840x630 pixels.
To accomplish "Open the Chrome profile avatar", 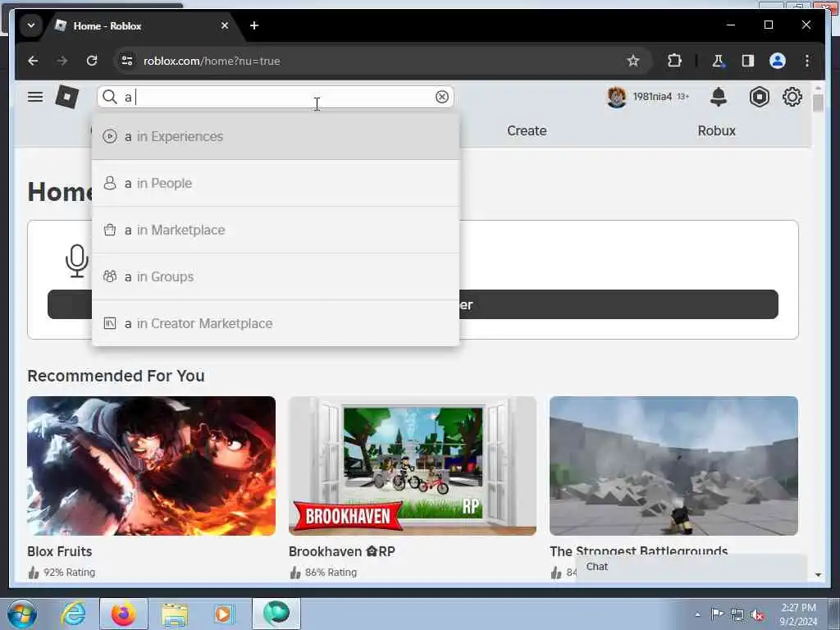I will click(x=778, y=61).
